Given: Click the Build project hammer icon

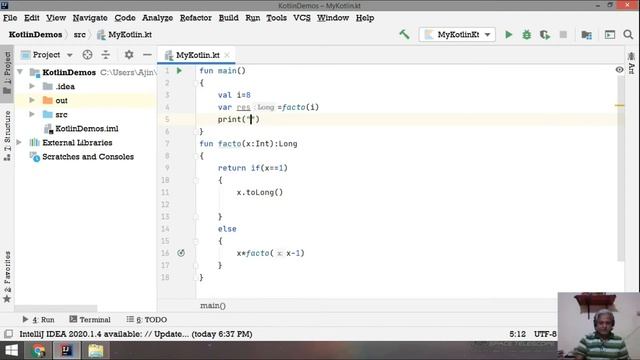Looking at the screenshot, I should click(404, 35).
